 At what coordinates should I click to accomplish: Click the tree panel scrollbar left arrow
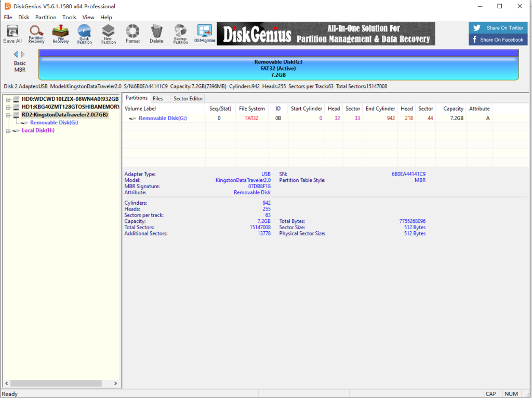(x=7, y=383)
